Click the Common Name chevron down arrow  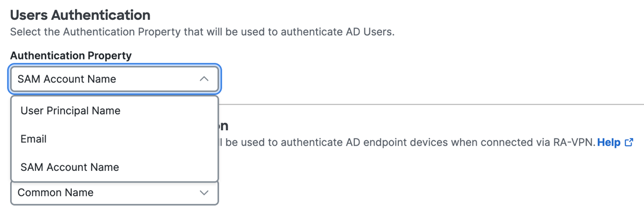[204, 192]
